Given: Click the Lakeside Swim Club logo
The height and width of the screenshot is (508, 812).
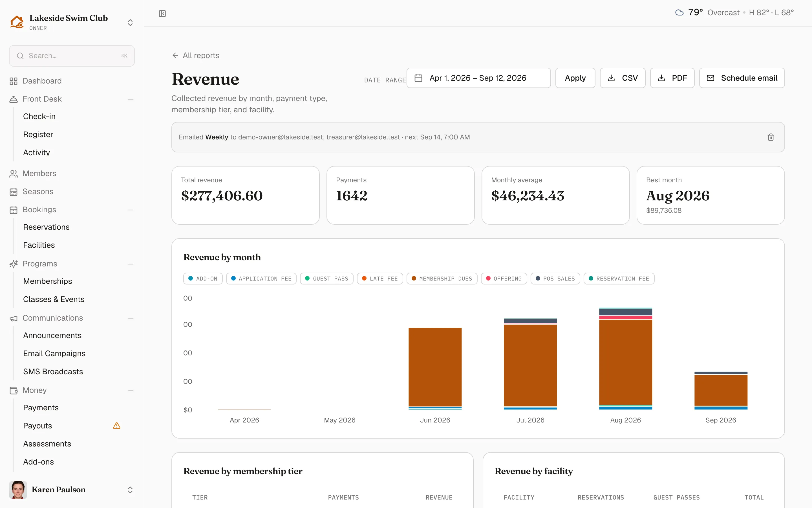Looking at the screenshot, I should coord(17,22).
